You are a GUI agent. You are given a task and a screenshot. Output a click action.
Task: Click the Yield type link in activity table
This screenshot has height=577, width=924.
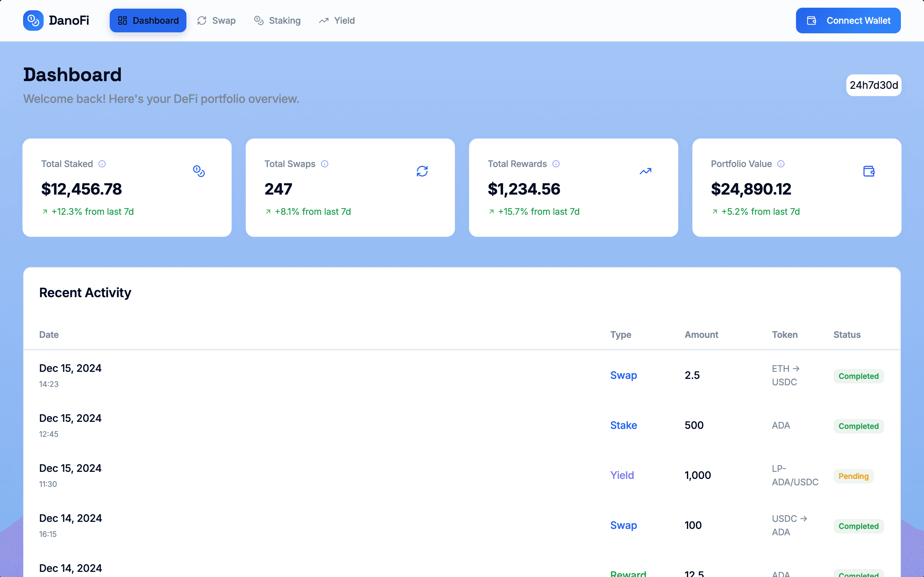[621, 475]
